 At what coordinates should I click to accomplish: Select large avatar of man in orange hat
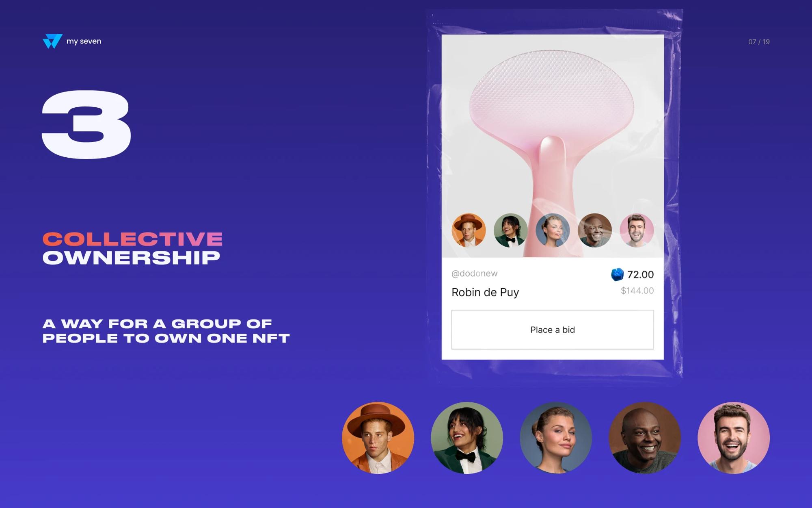pos(378,438)
